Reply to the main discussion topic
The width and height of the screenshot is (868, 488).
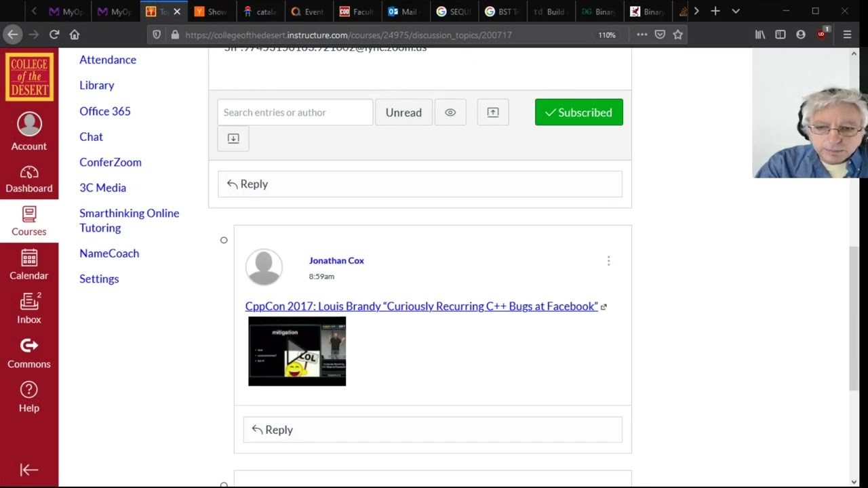tap(420, 184)
